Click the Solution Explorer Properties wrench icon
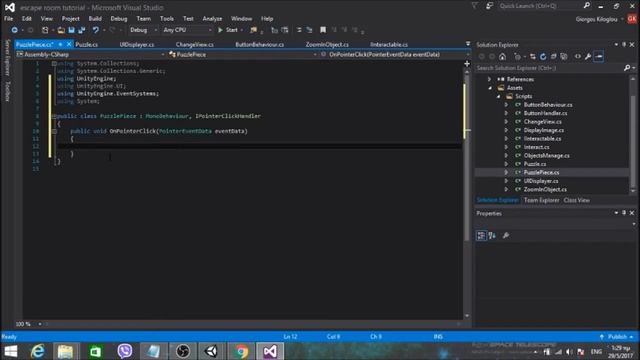This screenshot has width=640, height=360. (x=588, y=56)
